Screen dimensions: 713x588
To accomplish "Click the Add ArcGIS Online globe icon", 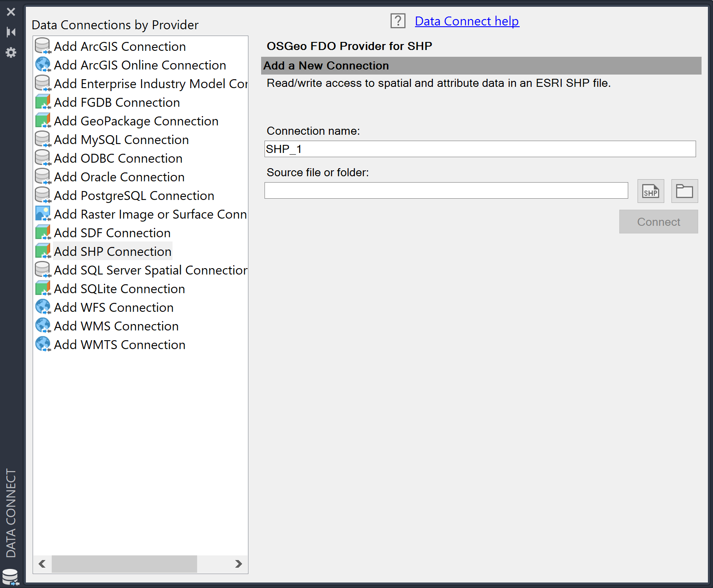I will pyautogui.click(x=42, y=64).
